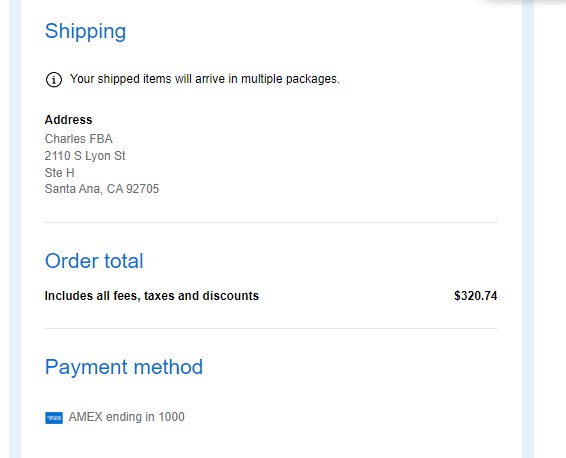The image size is (566, 458).
Task: Click the divider below the address
Action: (x=271, y=222)
